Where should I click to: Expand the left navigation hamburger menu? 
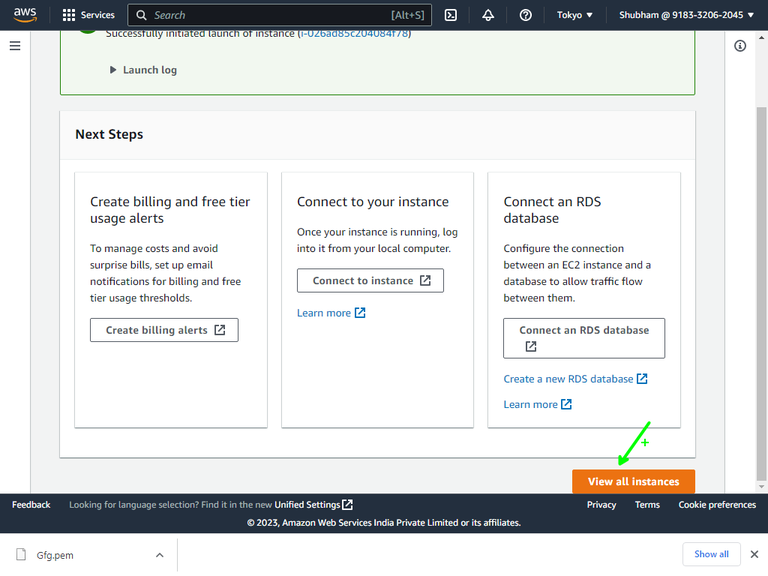[15, 46]
